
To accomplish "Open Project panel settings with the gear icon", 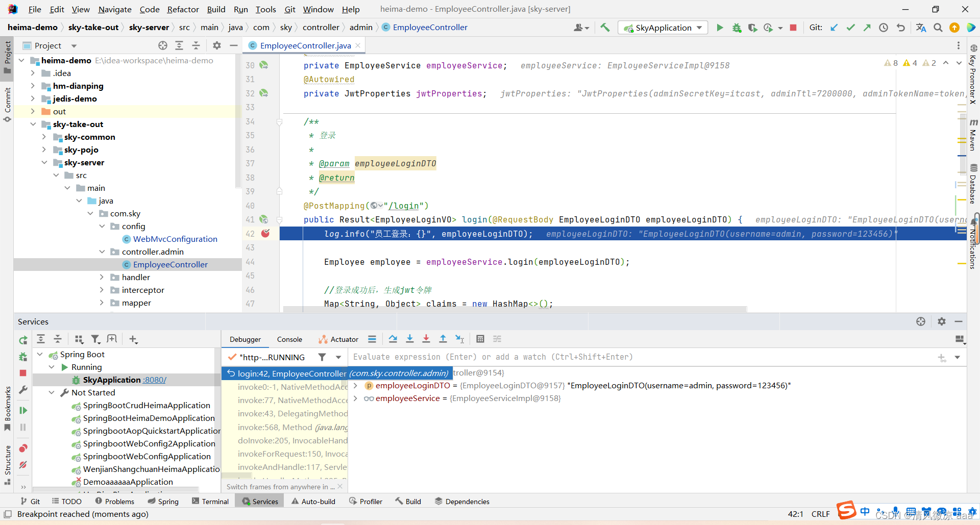I will pyautogui.click(x=217, y=45).
